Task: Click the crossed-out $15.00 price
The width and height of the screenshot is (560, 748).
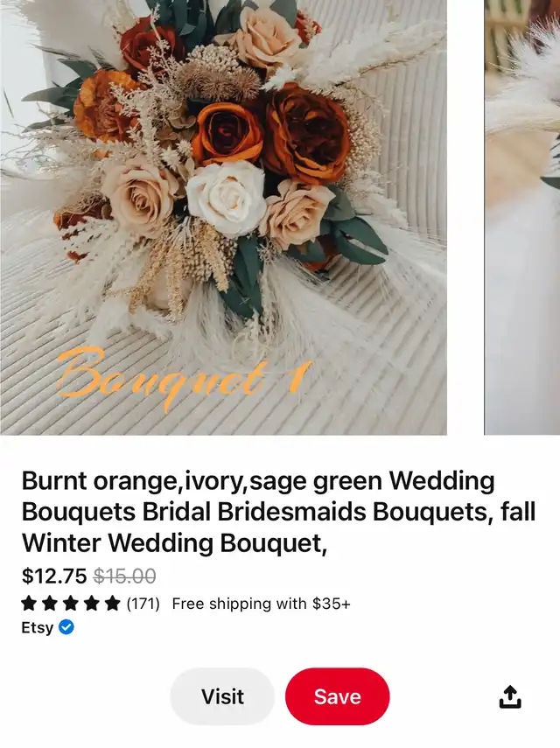Action: (x=124, y=576)
